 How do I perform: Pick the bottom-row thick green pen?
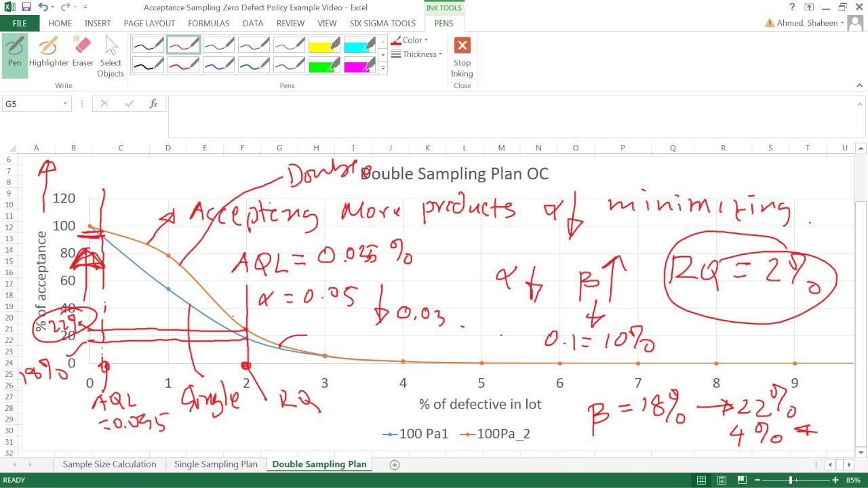[x=254, y=65]
